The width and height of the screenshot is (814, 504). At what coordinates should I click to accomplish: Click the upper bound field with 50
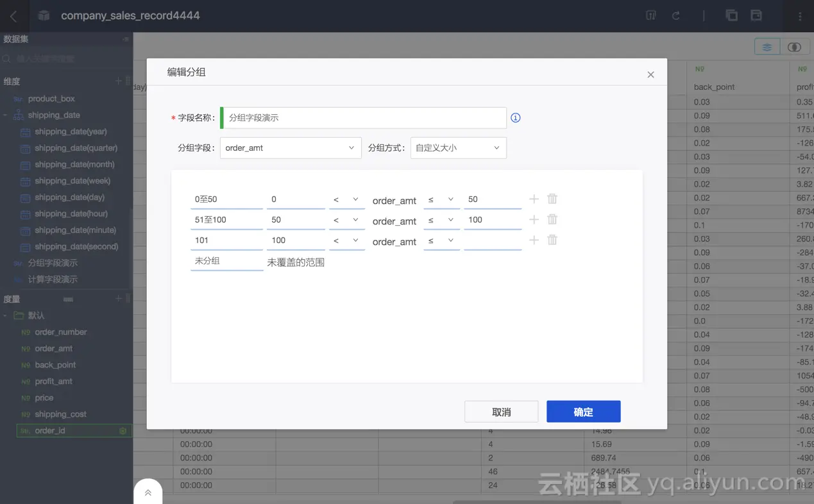(493, 199)
